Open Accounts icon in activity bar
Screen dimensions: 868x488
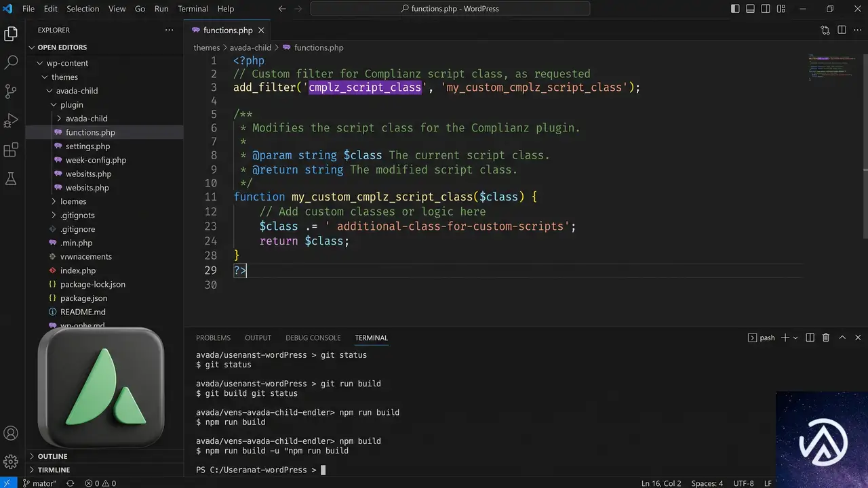click(x=11, y=433)
